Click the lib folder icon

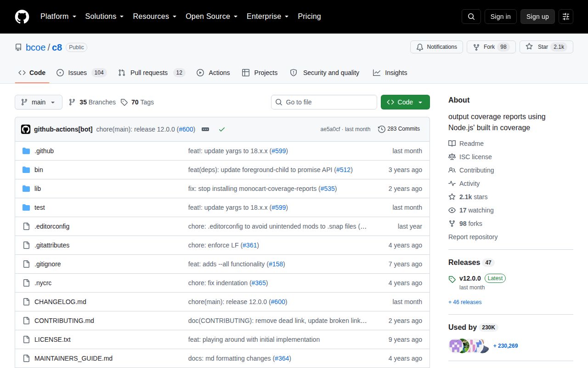26,189
